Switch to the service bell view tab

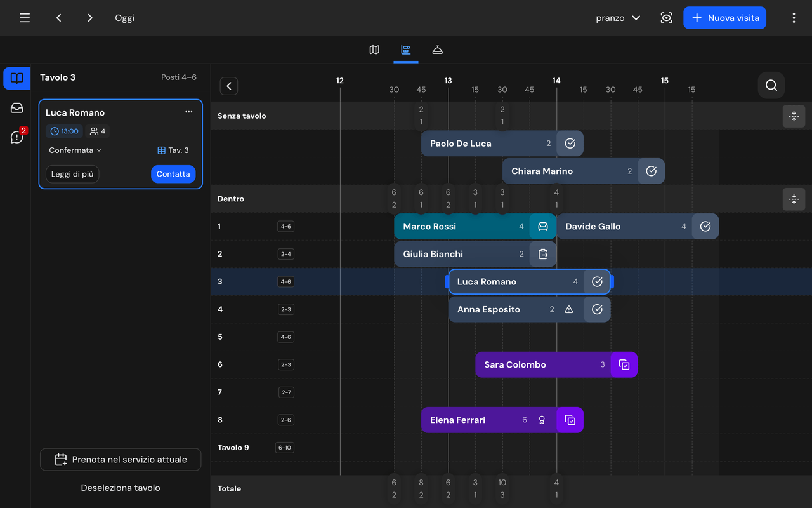point(437,50)
